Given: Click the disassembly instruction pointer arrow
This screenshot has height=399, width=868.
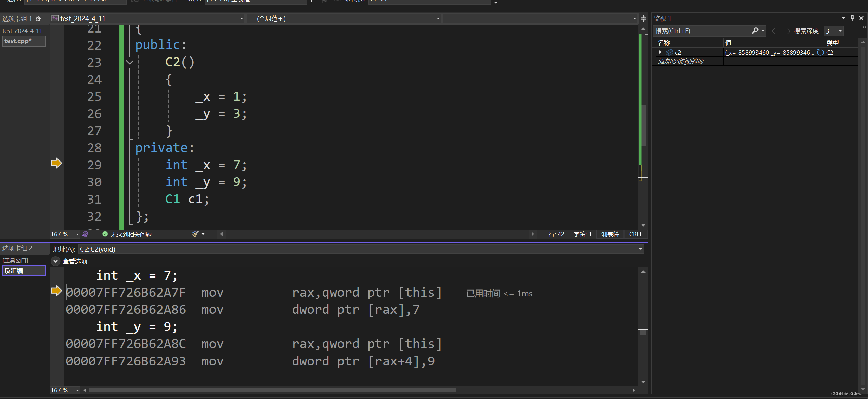Looking at the screenshot, I should [x=56, y=291].
